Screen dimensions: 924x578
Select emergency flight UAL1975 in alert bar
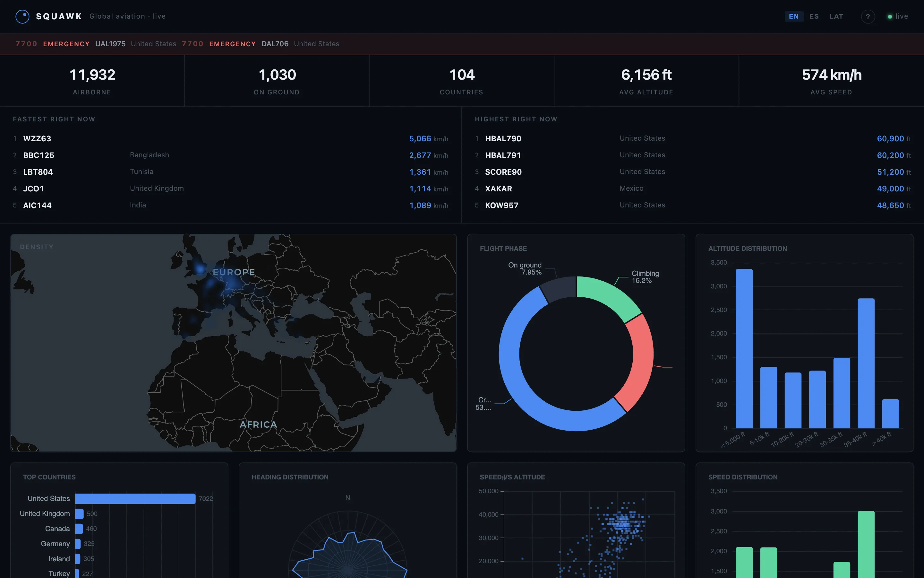pyautogui.click(x=110, y=44)
